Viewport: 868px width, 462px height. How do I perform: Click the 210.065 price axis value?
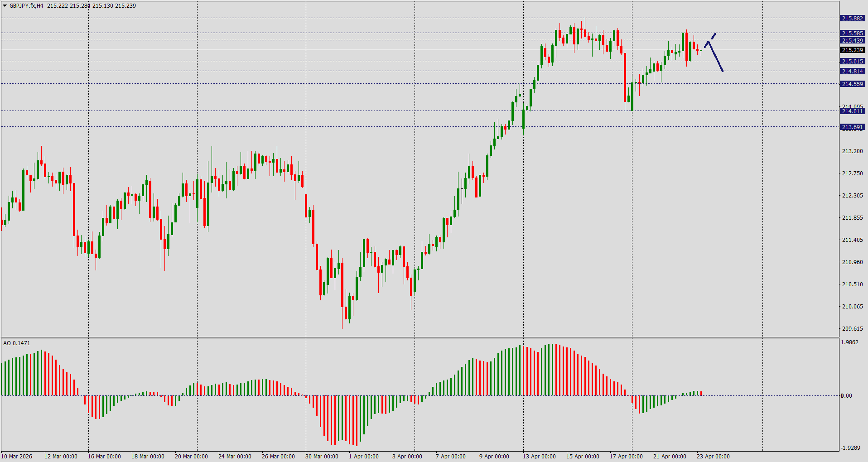(x=852, y=307)
